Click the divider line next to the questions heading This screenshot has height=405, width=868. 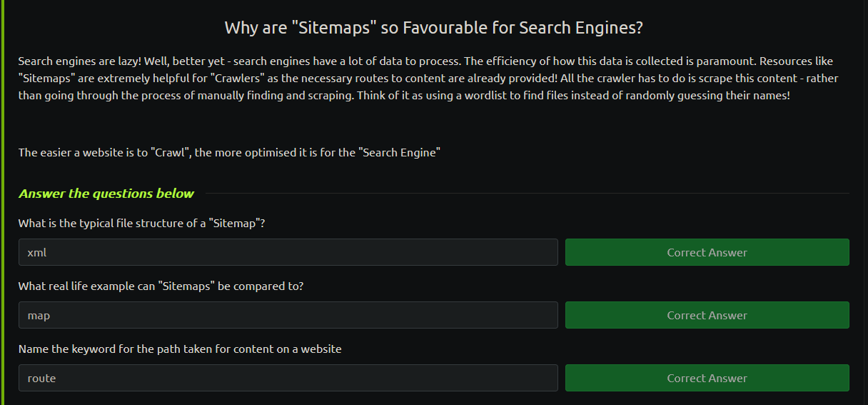coord(528,194)
